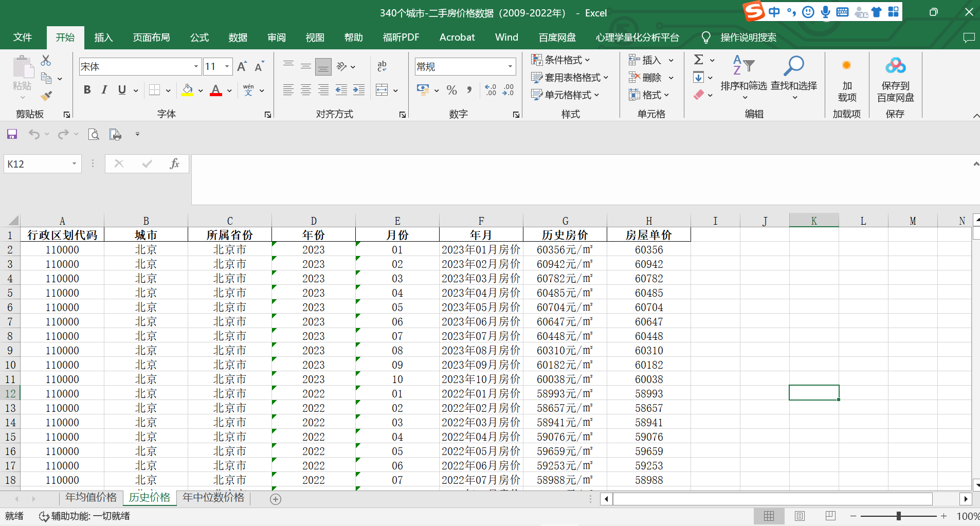Image resolution: width=980 pixels, height=526 pixels.
Task: Open the Name Box dropdown arrow
Action: (x=74, y=164)
